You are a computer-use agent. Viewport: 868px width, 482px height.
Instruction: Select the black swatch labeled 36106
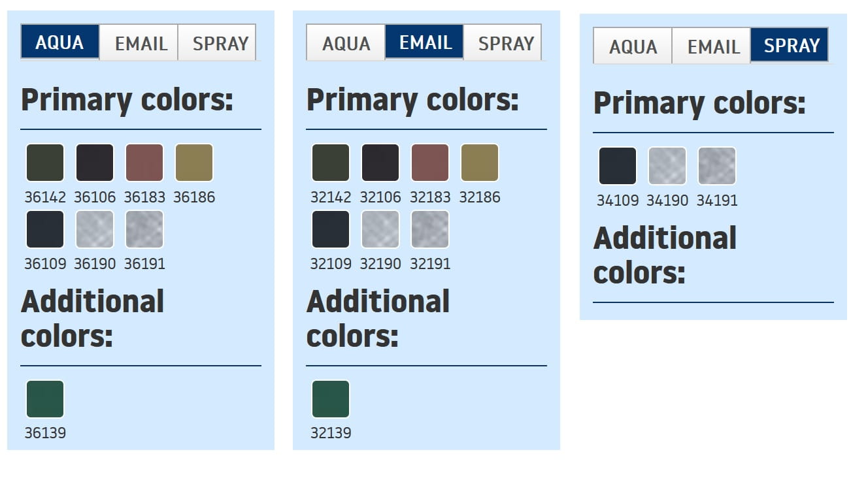click(x=95, y=163)
